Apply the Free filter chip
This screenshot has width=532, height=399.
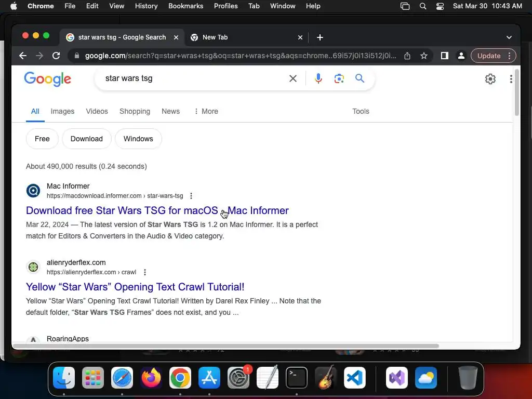point(42,139)
